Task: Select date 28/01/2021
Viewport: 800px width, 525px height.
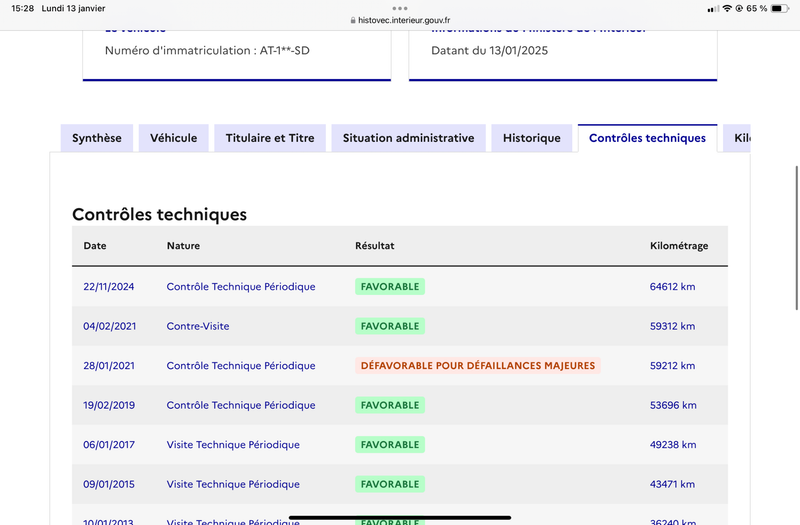Action: [x=109, y=366]
